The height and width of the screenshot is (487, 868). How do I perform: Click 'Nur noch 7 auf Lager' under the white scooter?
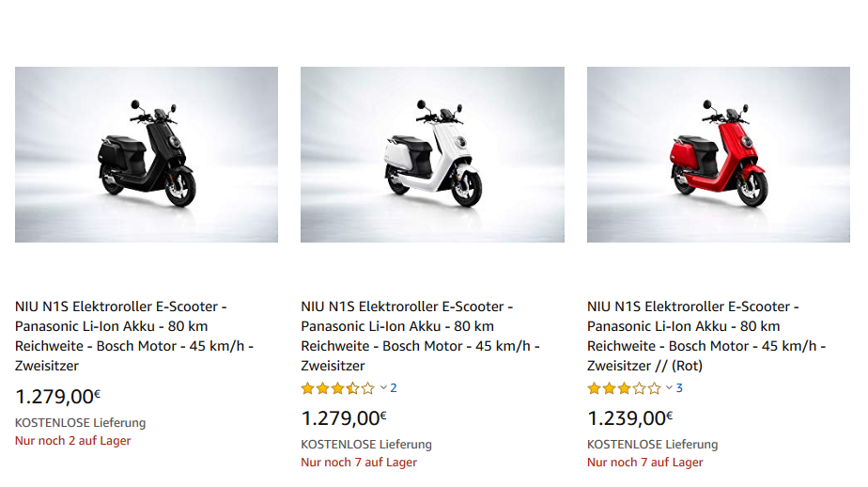pos(359,462)
